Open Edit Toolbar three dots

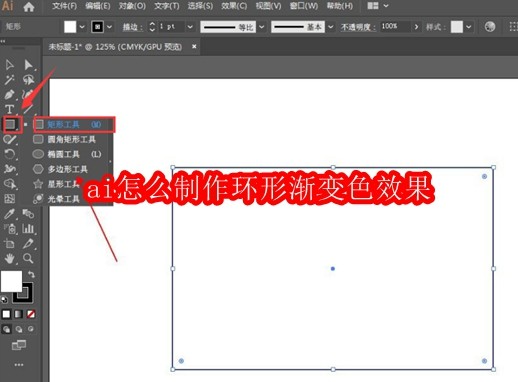point(19,365)
